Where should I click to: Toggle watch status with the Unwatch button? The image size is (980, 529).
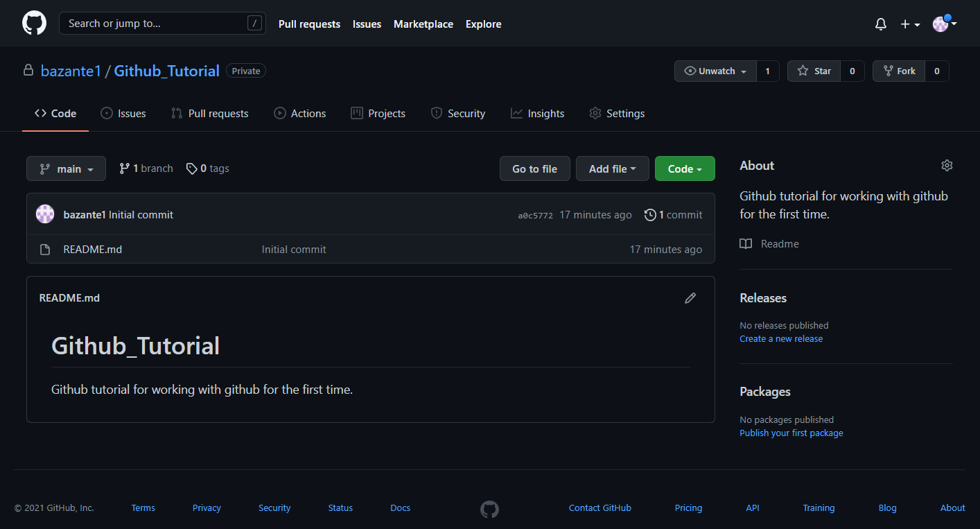coord(715,71)
